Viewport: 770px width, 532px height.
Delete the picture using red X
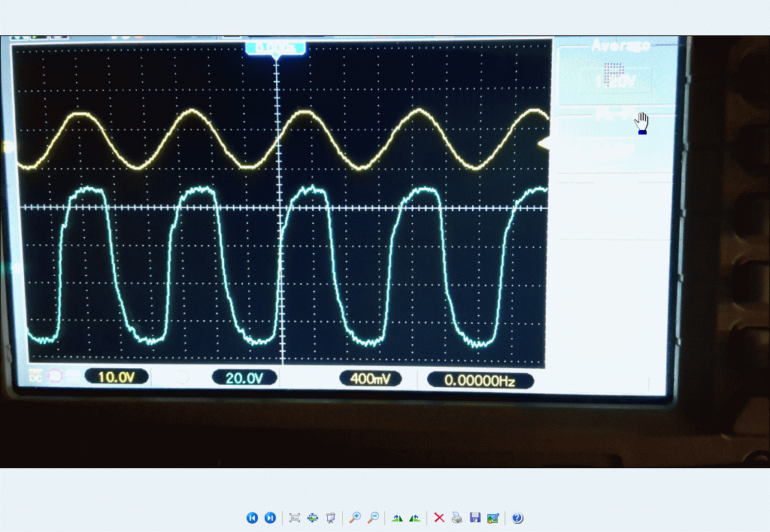coord(439,518)
